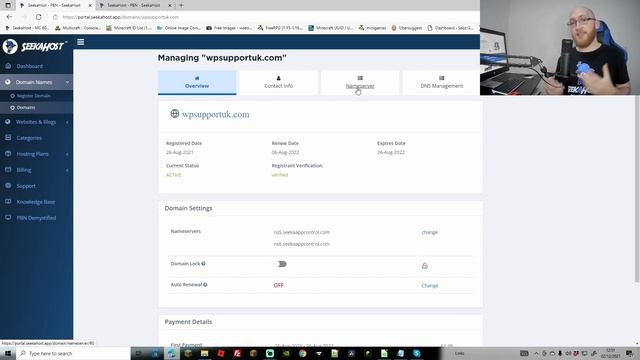The height and width of the screenshot is (360, 640).
Task: Click the globe icon beside wpsupportuk.com
Action: (x=175, y=113)
